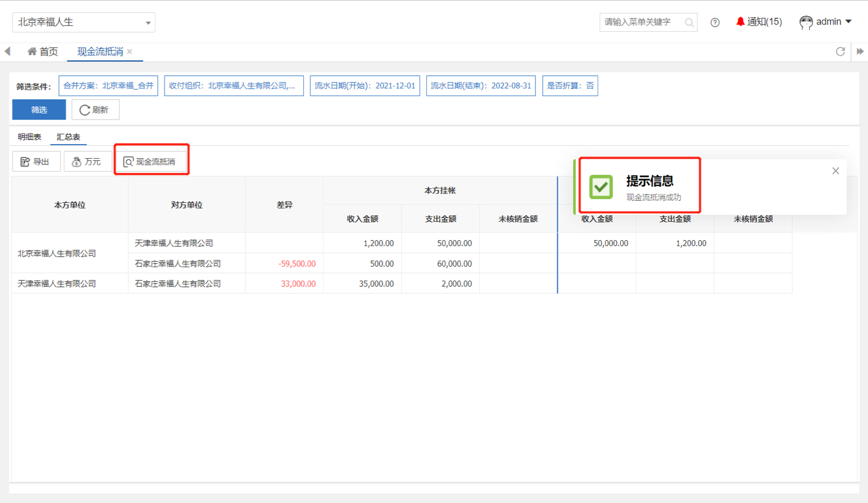Click the reload icon at tab bar right
The image size is (868, 503).
(840, 51)
